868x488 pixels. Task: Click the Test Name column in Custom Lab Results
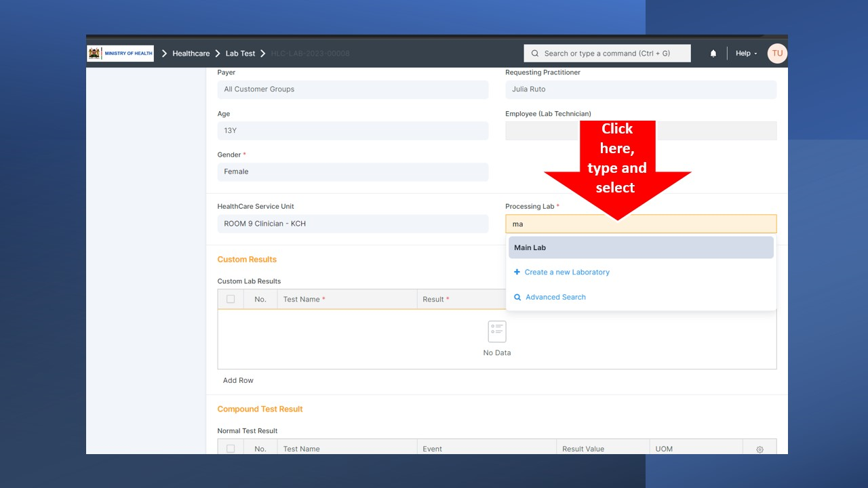[x=347, y=299]
